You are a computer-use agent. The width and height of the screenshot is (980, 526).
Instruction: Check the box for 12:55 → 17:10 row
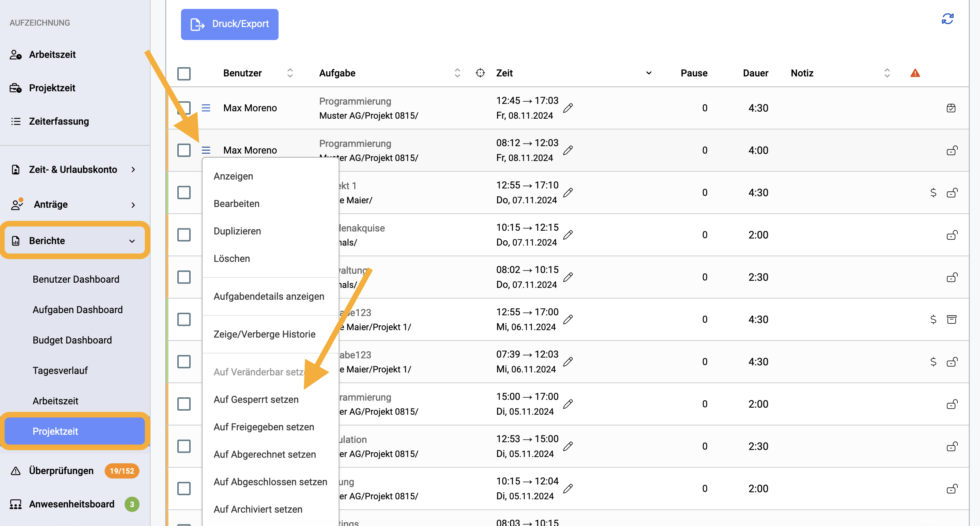pos(184,193)
